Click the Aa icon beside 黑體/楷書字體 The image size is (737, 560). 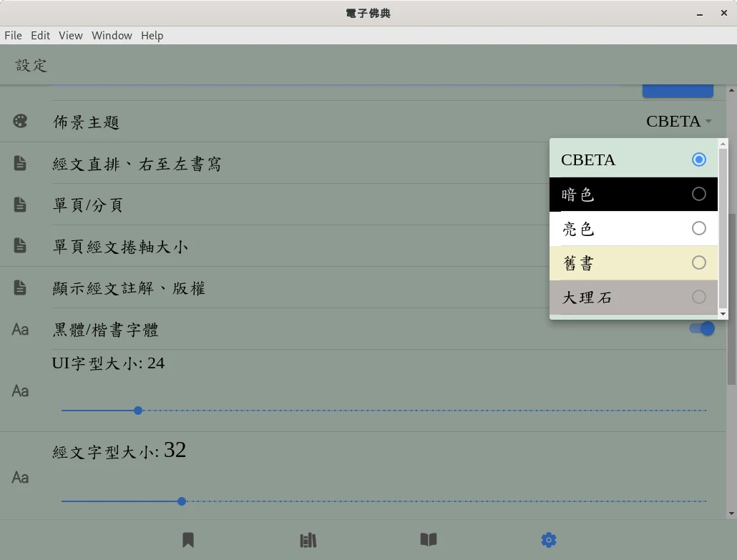[x=20, y=329]
